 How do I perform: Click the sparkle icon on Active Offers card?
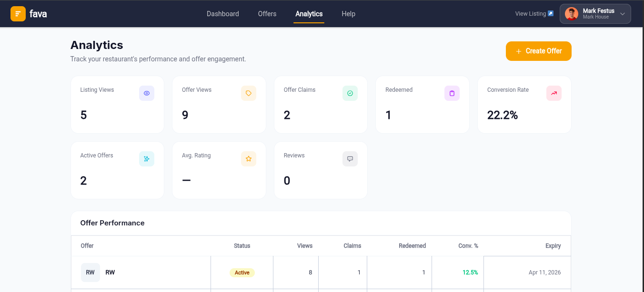(x=147, y=159)
